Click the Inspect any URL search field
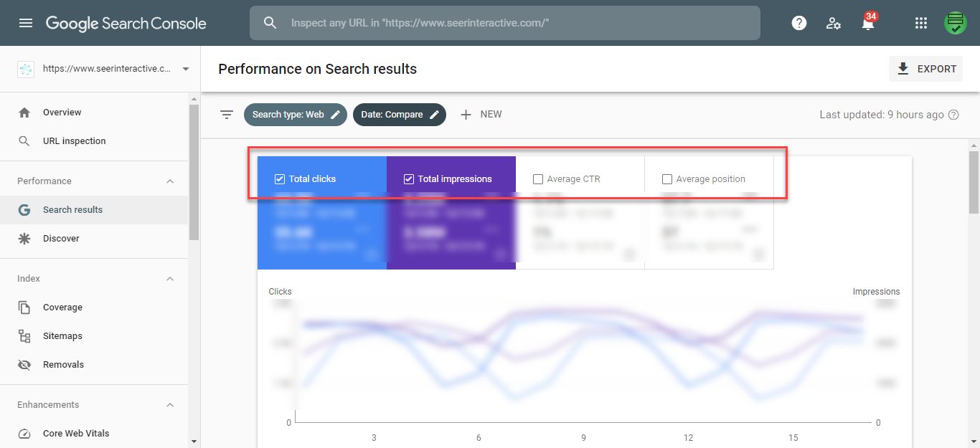The image size is (980, 448). (x=517, y=23)
